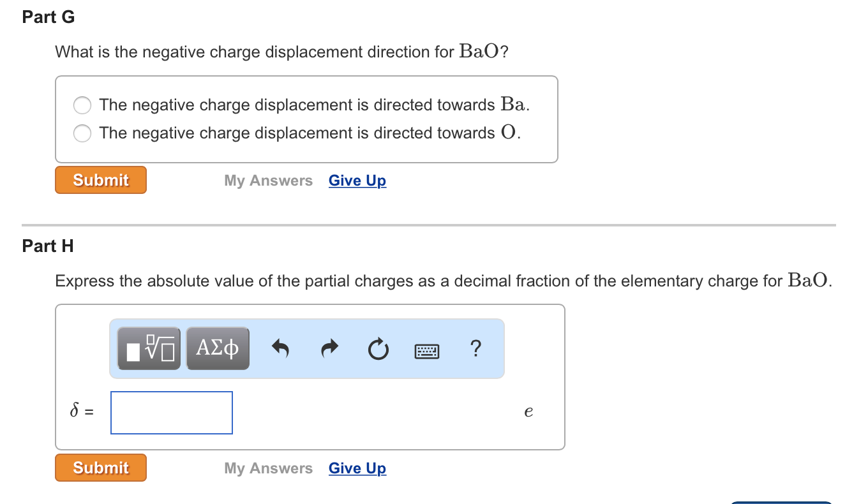Submit the Part H answer
Screen dimensions: 868x504
100,468
